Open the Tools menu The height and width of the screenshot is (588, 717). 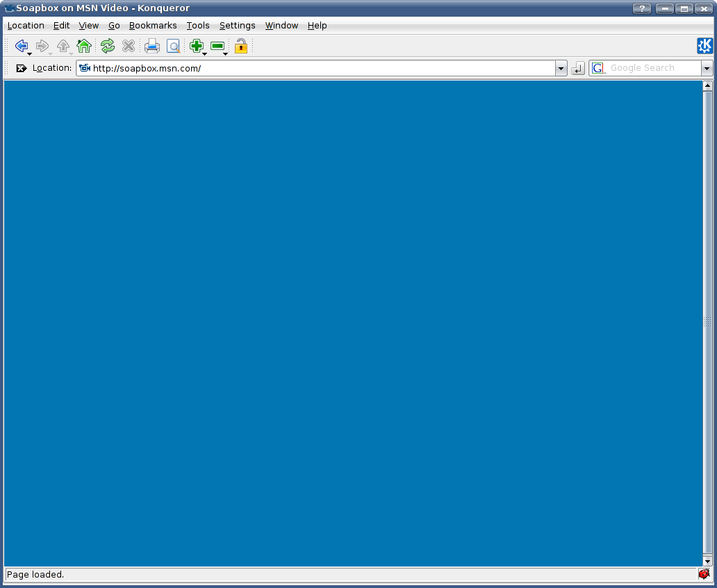pos(198,26)
